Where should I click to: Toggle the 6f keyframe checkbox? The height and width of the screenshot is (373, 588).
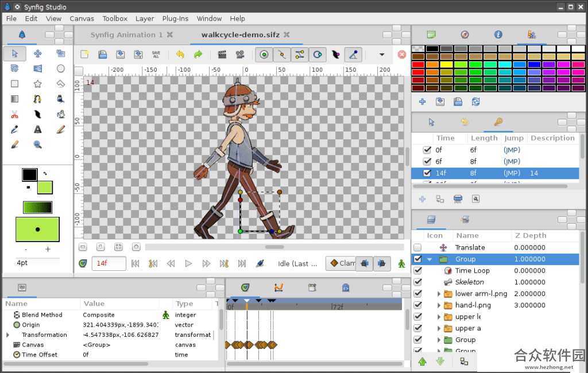(427, 162)
